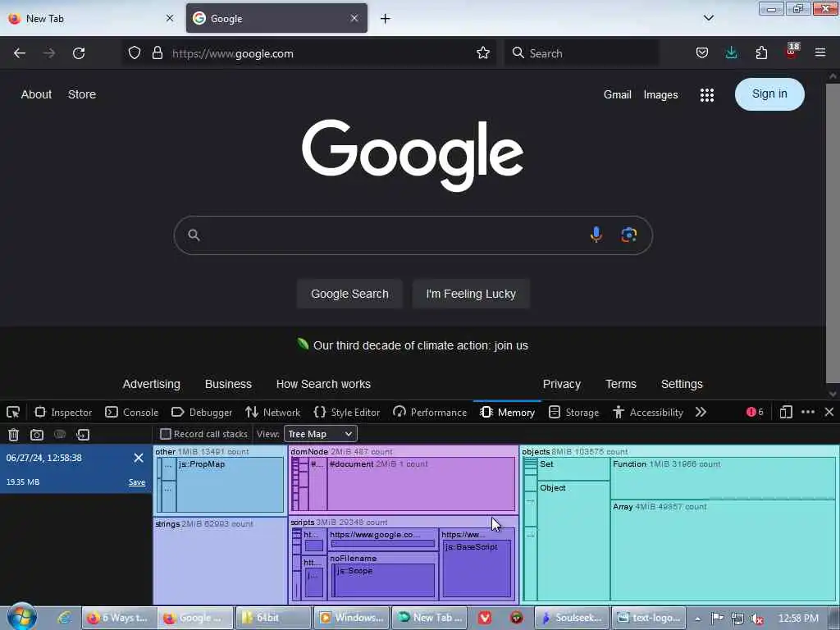Delete the 06/27/24 snapshot with its X

138,458
